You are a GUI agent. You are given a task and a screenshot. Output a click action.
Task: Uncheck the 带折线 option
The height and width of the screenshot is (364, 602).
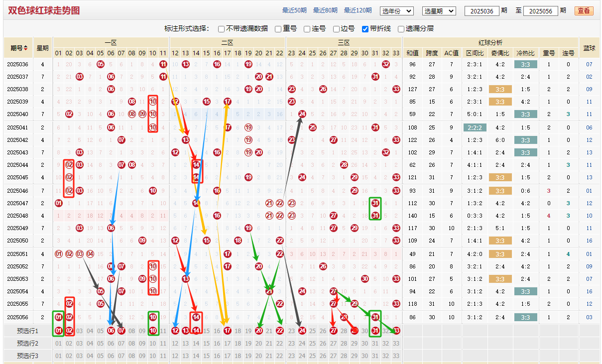click(365, 29)
